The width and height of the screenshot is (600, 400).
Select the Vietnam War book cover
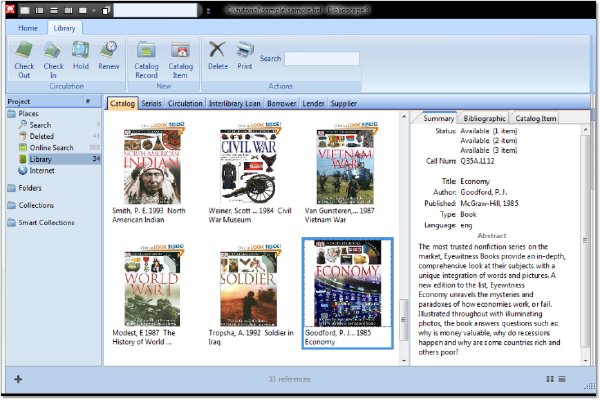345,166
